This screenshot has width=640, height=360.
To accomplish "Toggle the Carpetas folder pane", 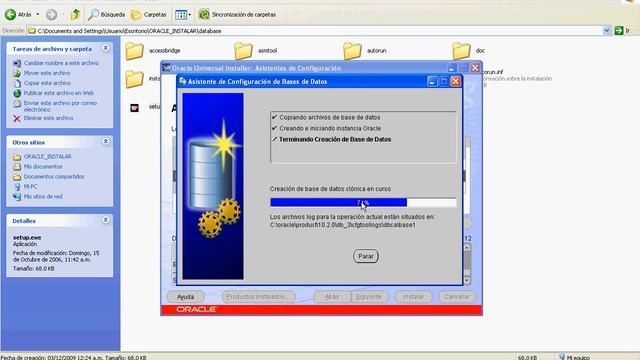I will pos(149,15).
